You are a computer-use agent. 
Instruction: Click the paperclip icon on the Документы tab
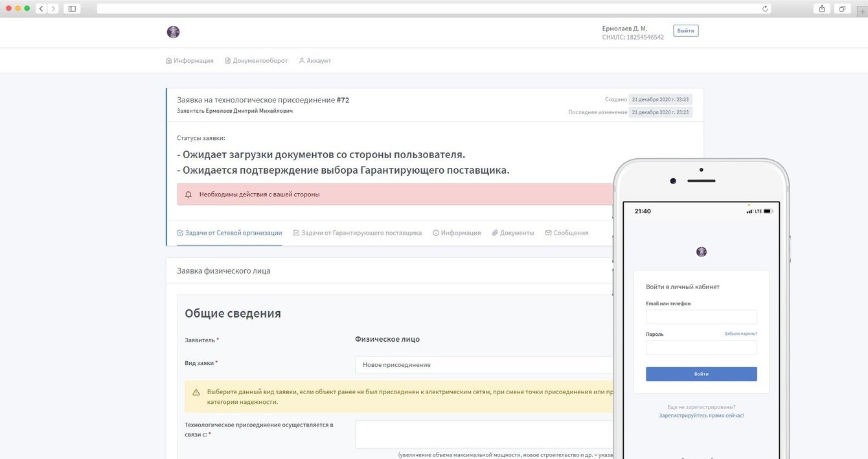(x=495, y=232)
